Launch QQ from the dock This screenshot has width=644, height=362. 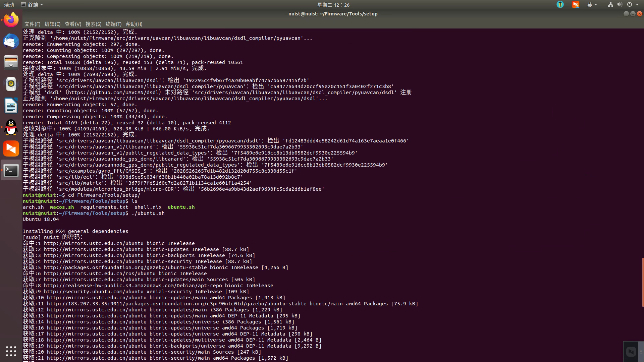tap(11, 127)
